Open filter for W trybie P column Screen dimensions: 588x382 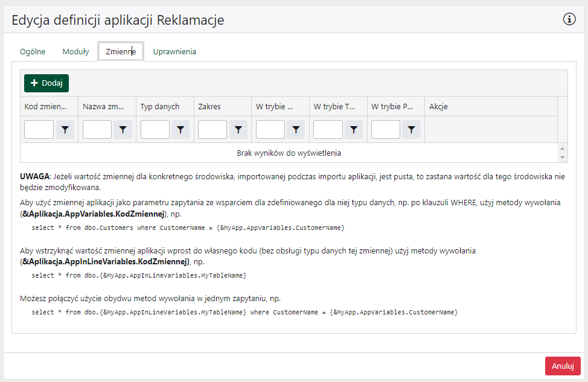(x=411, y=129)
